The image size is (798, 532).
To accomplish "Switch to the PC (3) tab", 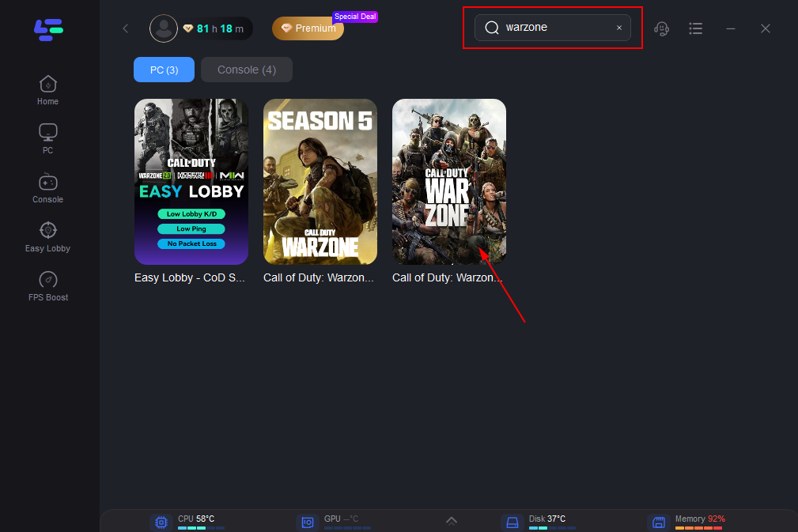I will point(164,70).
